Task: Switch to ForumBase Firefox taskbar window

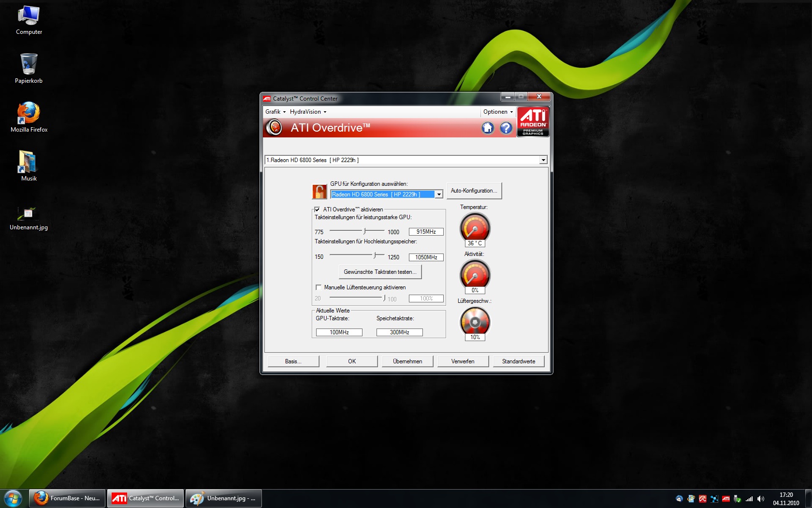Action: [67, 498]
